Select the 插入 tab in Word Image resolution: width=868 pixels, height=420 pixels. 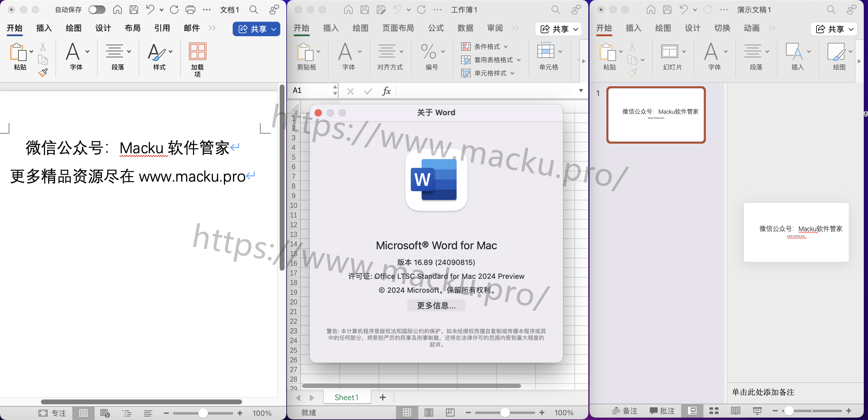44,28
